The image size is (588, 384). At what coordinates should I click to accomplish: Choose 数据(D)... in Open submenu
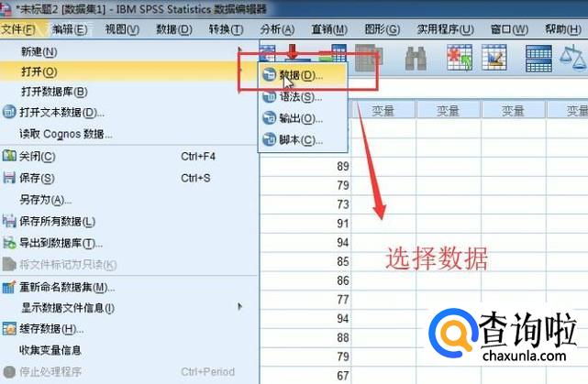(303, 75)
